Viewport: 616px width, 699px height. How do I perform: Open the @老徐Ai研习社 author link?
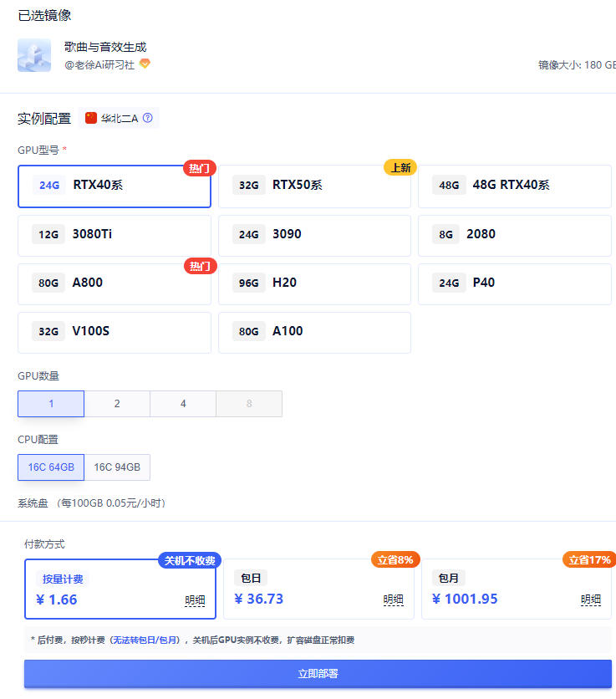[x=99, y=65]
